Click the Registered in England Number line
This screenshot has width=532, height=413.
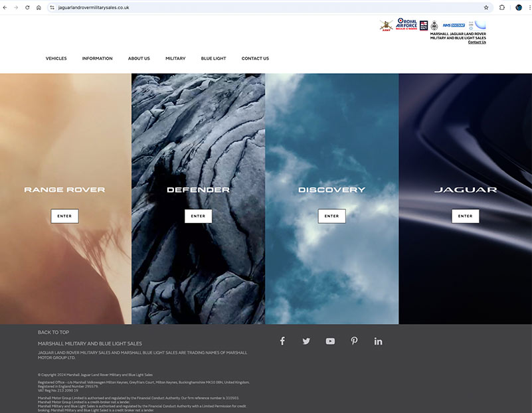pos(68,386)
